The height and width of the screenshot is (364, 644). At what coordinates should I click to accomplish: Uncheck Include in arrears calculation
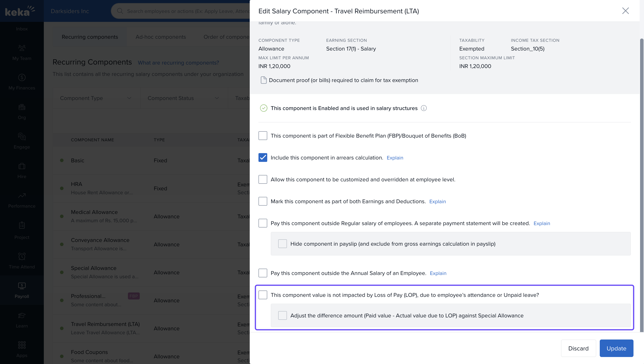point(263,158)
